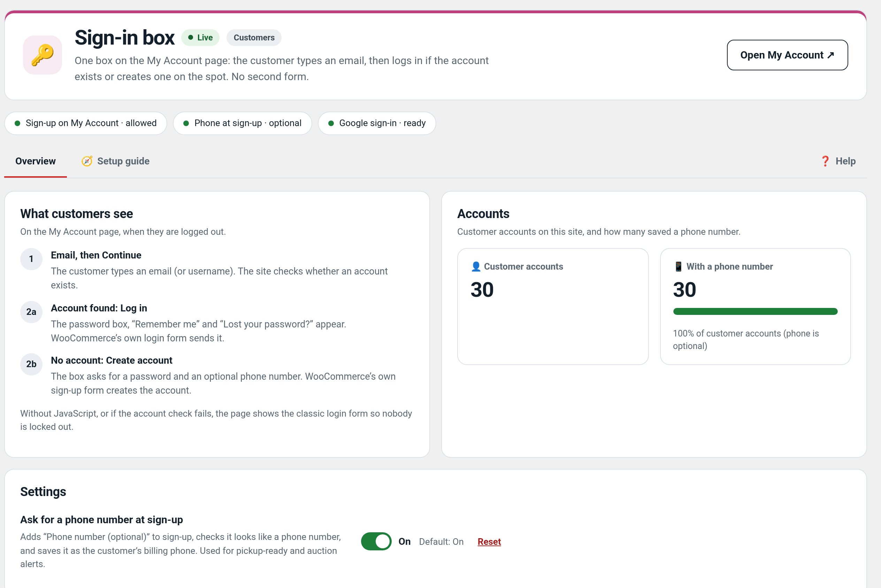The image size is (881, 588).
Task: Reset the phone number setting to default
Action: pyautogui.click(x=489, y=542)
